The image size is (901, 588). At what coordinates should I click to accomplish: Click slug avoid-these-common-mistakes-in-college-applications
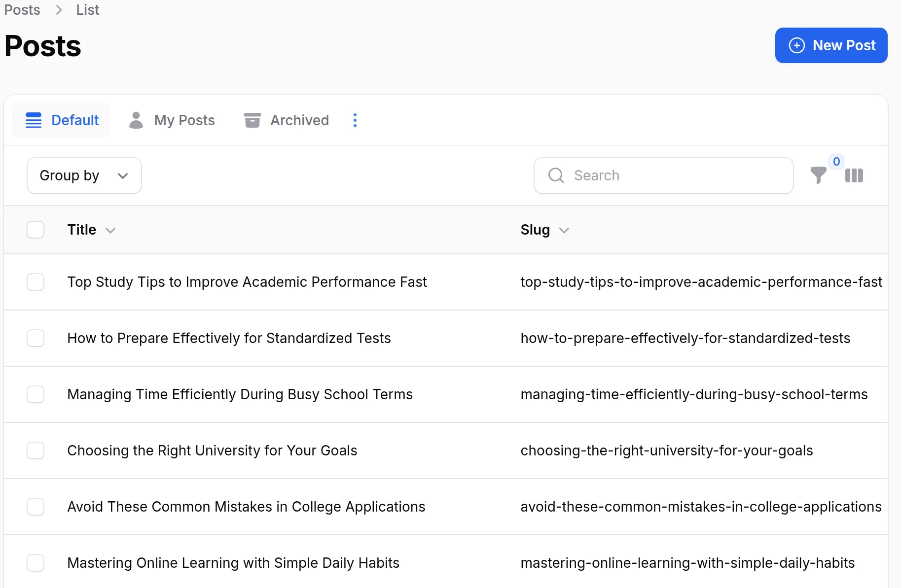point(701,507)
